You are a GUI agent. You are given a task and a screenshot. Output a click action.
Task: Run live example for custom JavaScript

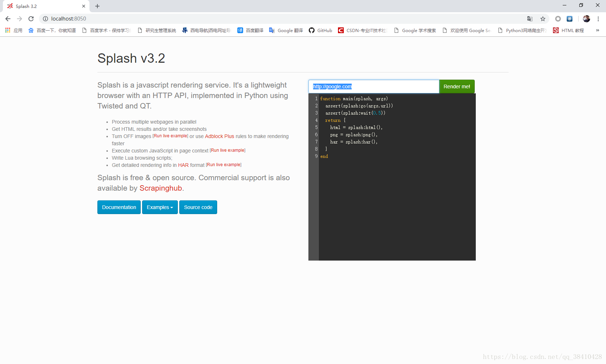[x=228, y=150]
